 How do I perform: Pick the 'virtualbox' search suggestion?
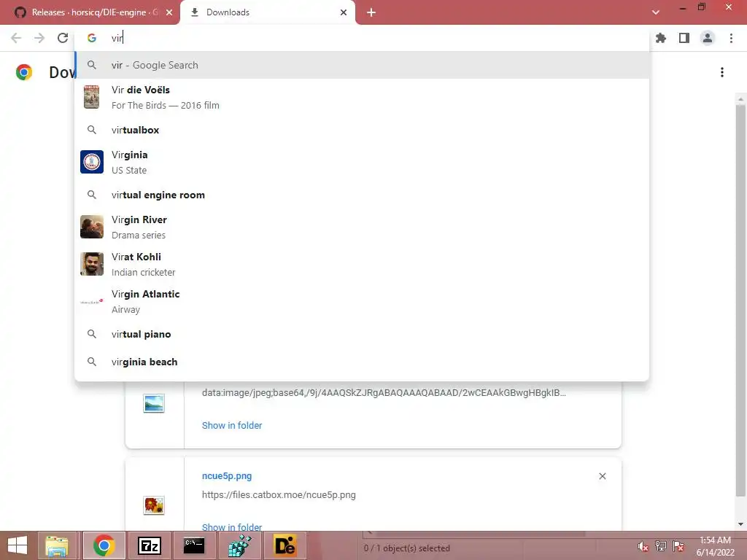[x=362, y=130]
